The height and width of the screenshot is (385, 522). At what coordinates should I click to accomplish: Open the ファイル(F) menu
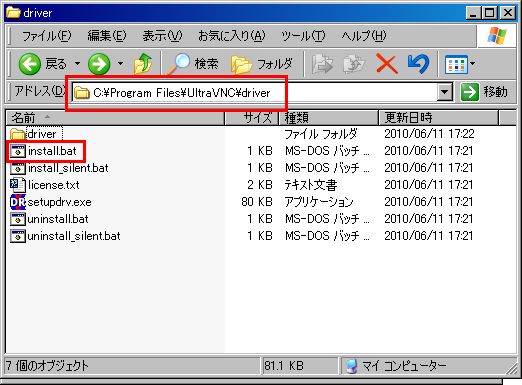click(x=46, y=36)
